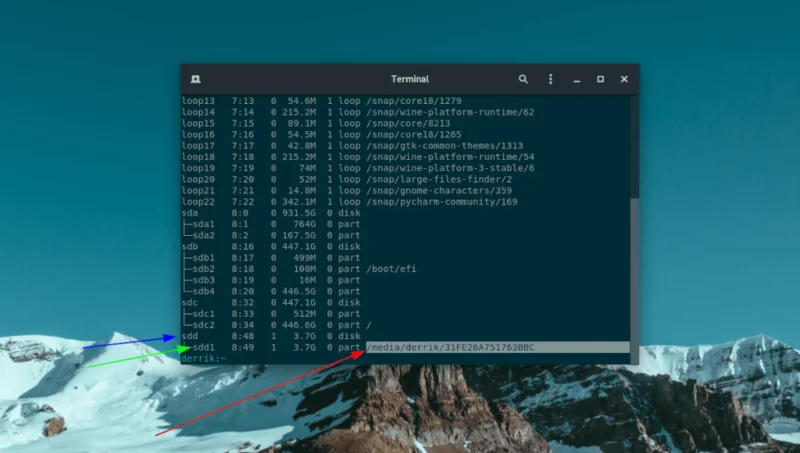
Task: Click the sdb disk name
Action: click(x=190, y=246)
